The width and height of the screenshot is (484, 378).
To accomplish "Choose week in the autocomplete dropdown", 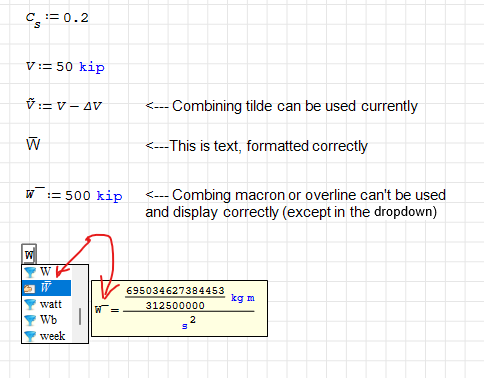I will click(46, 336).
